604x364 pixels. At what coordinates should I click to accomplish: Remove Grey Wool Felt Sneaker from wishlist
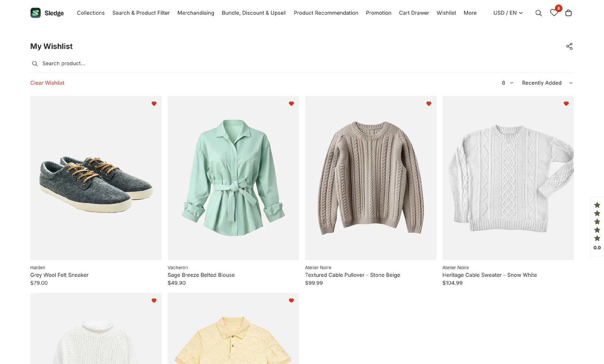pyautogui.click(x=154, y=104)
